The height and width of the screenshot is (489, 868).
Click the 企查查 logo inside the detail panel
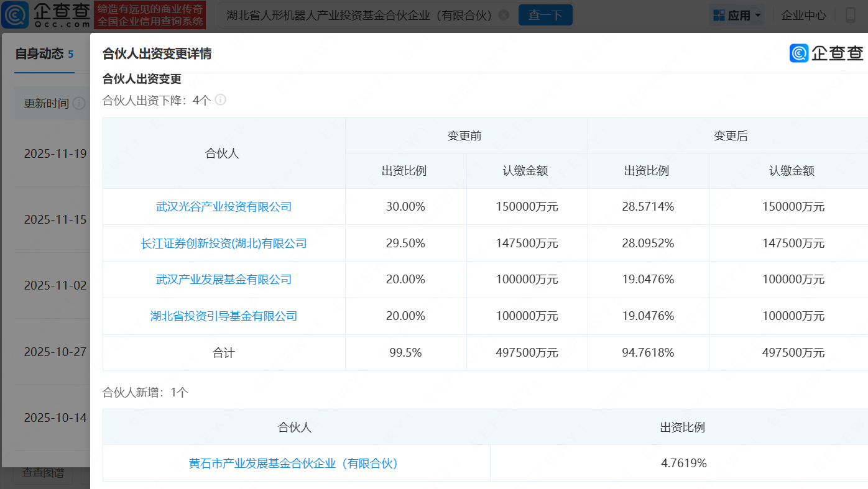[x=826, y=53]
